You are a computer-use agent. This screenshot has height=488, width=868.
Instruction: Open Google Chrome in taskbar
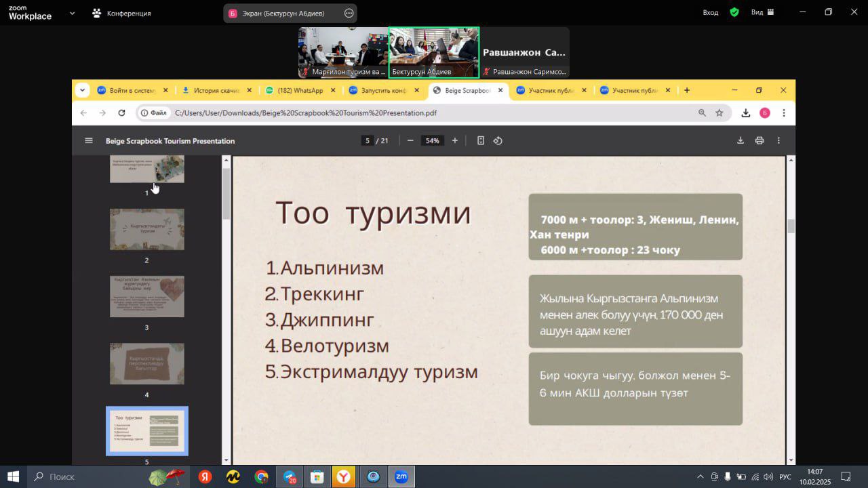click(x=261, y=476)
